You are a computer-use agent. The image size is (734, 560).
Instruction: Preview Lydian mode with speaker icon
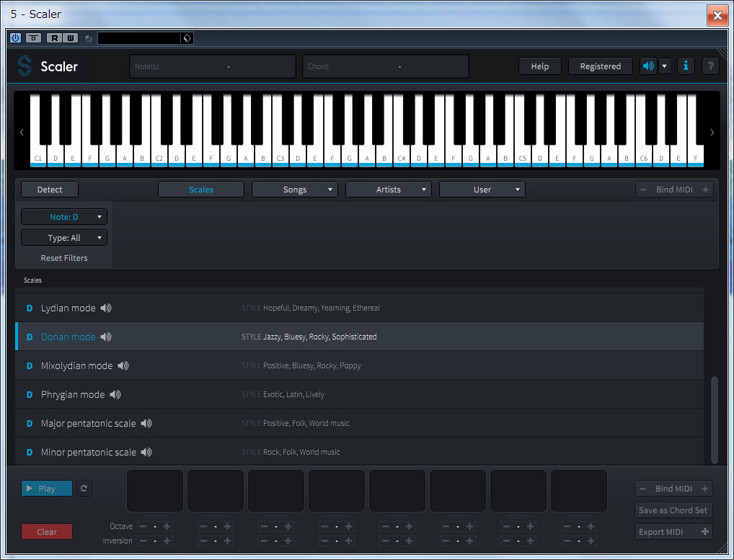106,308
